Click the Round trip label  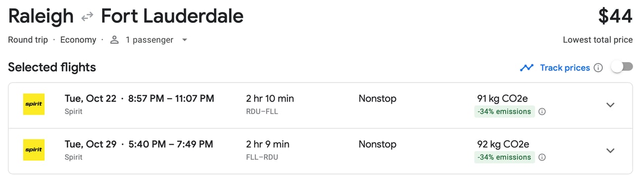28,40
